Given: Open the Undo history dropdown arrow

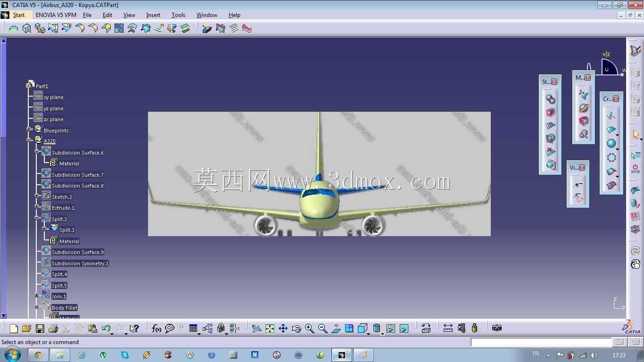Looking at the screenshot, I should (x=112, y=334).
